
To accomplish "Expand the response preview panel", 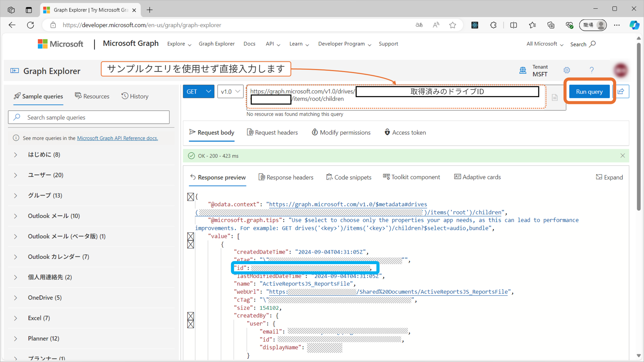I will pyautogui.click(x=609, y=177).
